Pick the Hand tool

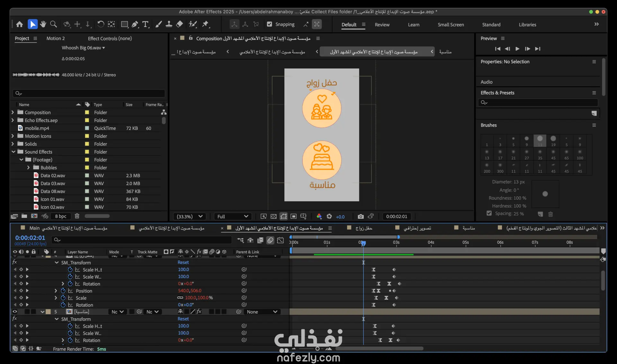point(43,24)
